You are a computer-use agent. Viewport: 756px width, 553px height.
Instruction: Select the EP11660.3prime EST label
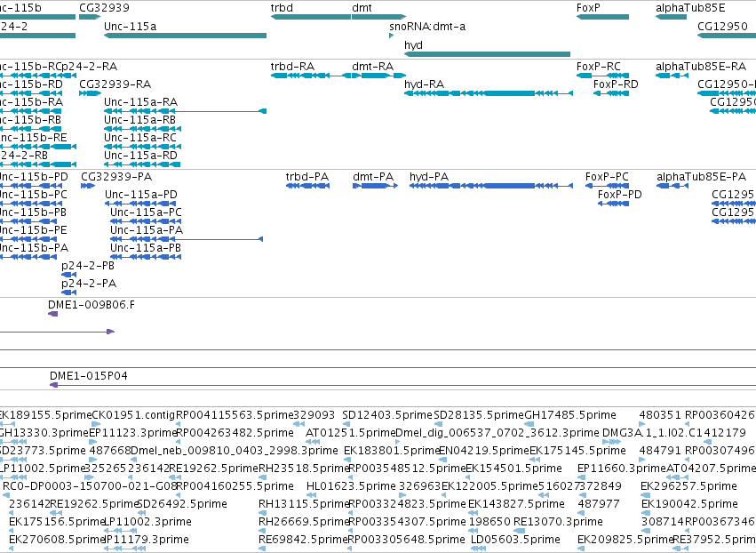click(622, 468)
